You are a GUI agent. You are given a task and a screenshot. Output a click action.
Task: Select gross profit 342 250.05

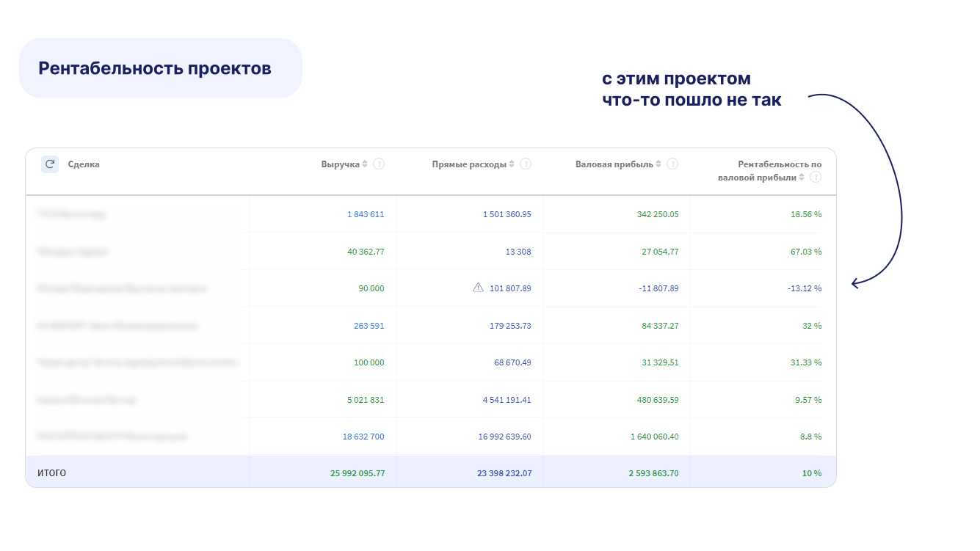[658, 214]
